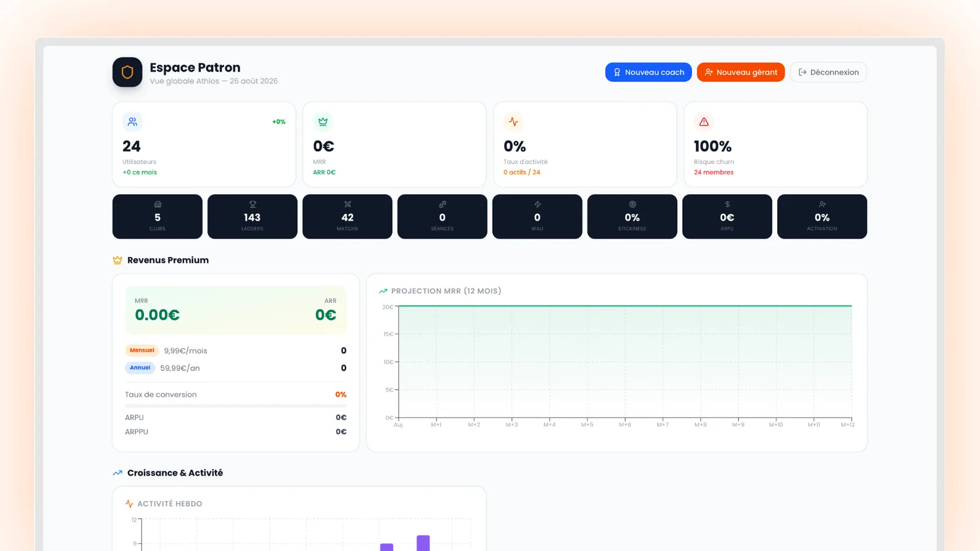
Task: Click the dollar icon on ARPU tile
Action: (x=727, y=204)
